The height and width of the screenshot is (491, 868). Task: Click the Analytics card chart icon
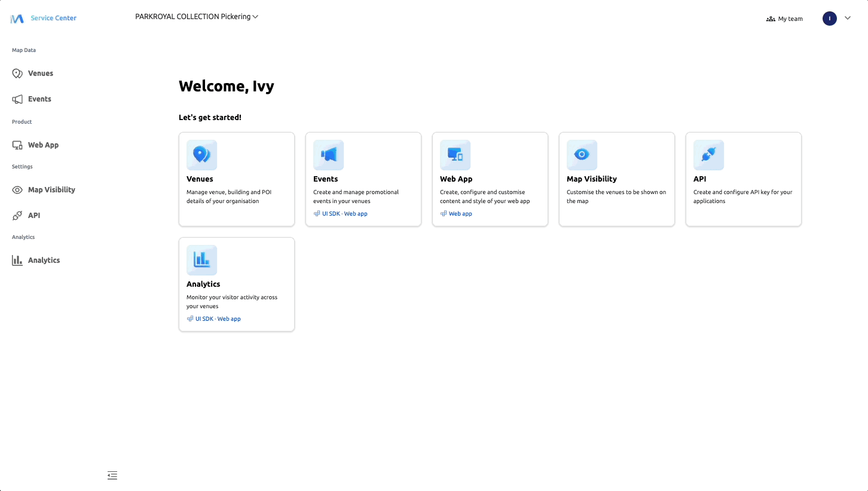[202, 260]
